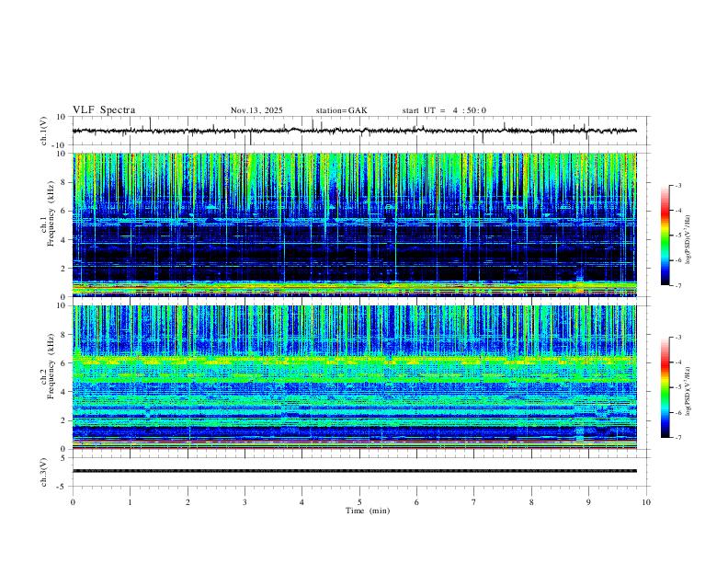Viewport: 728px width, 563px height.
Task: Click the "station=GAK" header label
Action: [x=341, y=110]
